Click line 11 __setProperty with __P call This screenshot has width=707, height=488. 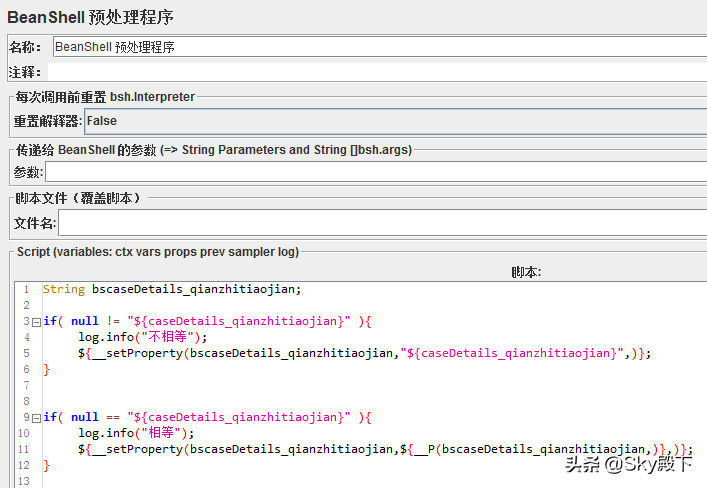tap(385, 449)
